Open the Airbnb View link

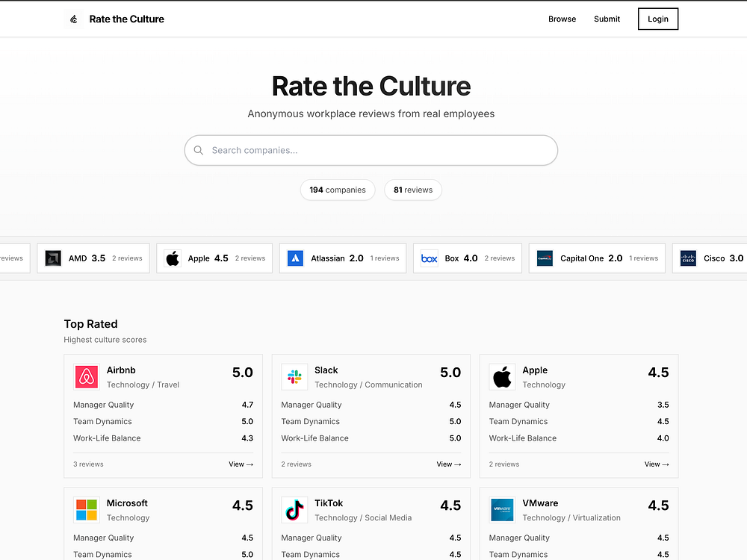coord(241,464)
